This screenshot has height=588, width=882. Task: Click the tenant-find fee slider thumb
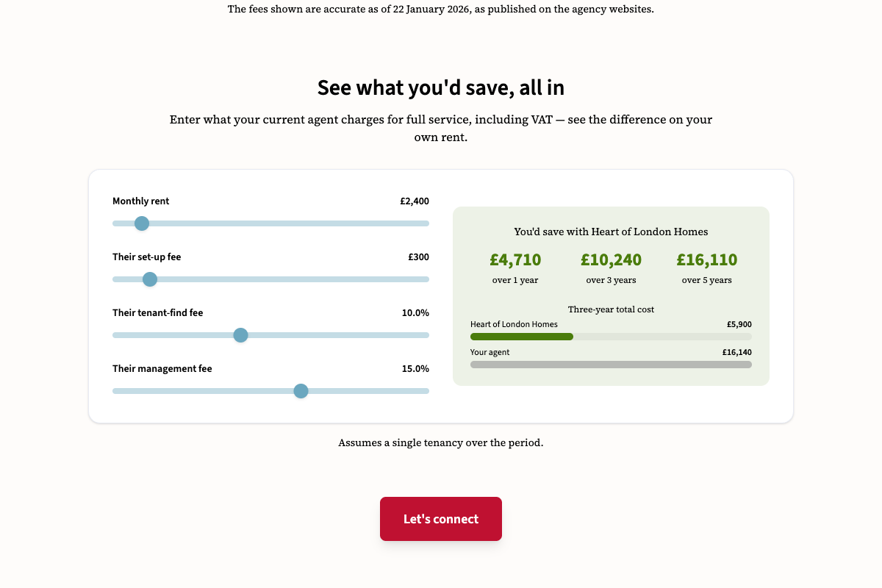click(240, 335)
